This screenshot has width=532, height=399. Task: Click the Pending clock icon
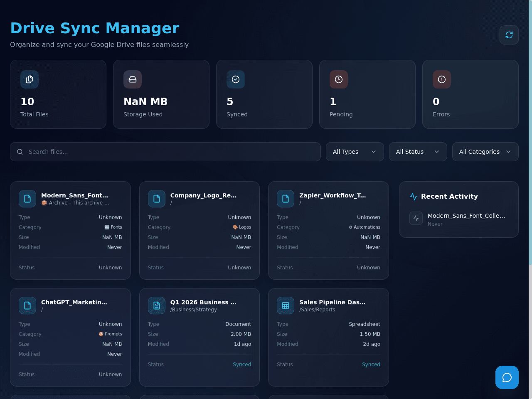[339, 79]
